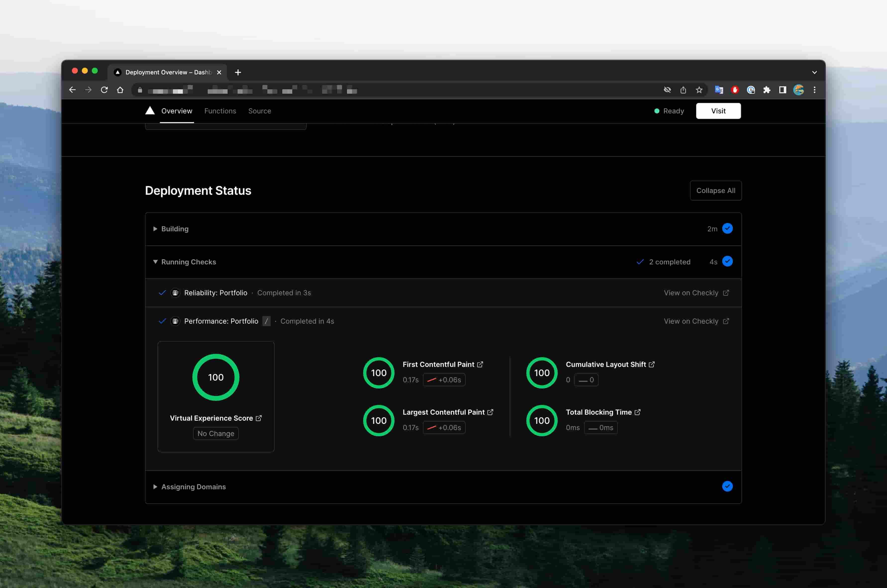The image size is (887, 588).
Task: Click the Cumulative Layout Shift 100 gauge
Action: point(542,373)
